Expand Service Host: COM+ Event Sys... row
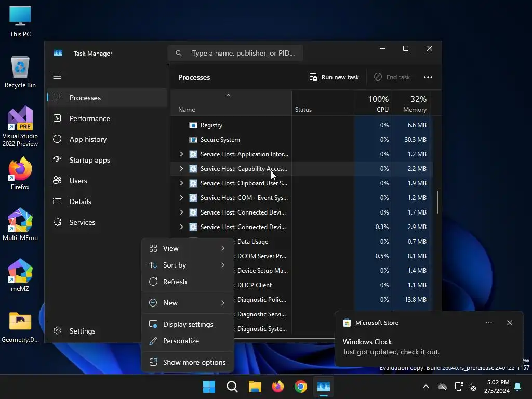The image size is (532, 399). (181, 198)
